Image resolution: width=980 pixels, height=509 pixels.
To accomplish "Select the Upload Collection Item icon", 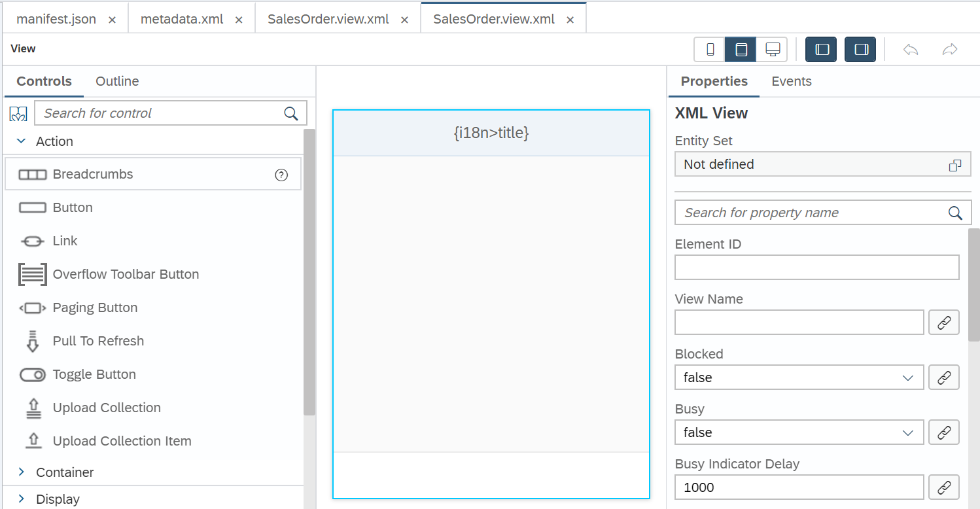I will [33, 441].
